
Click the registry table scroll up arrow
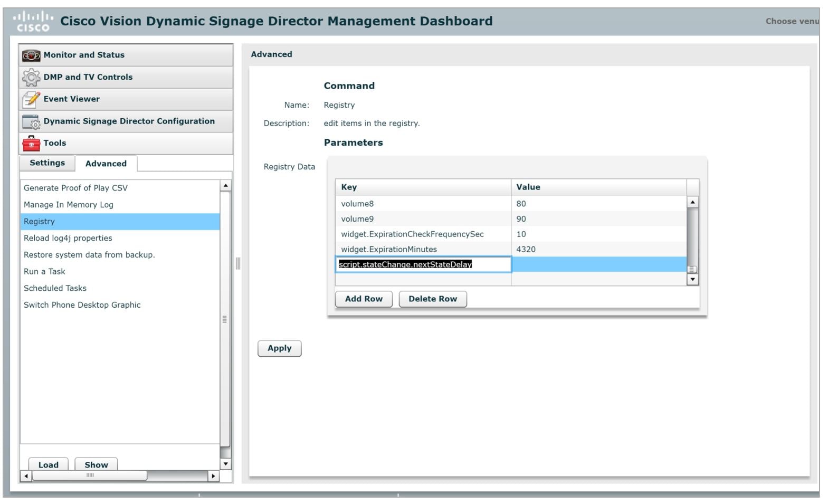click(692, 202)
